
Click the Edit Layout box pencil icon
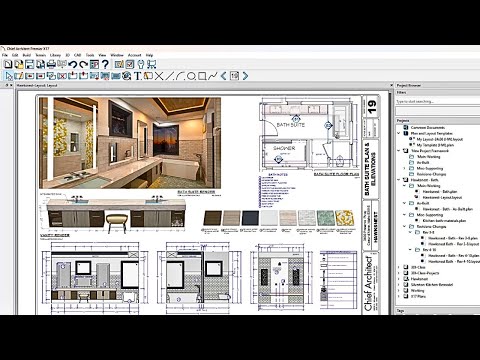pyautogui.click(x=19, y=76)
